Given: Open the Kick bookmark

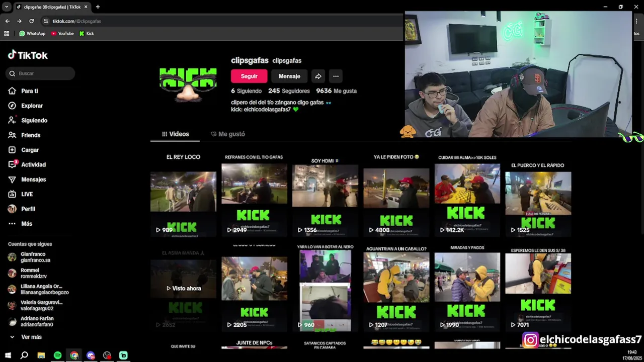Looking at the screenshot, I should click(87, 34).
